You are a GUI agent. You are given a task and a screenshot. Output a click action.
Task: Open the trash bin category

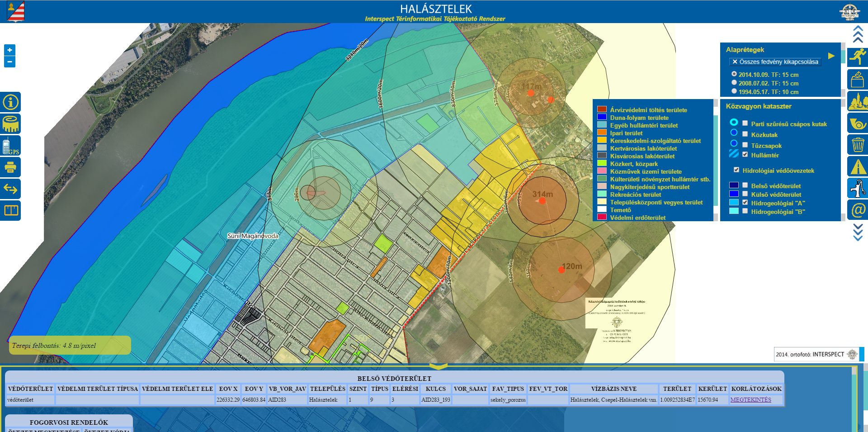point(858,145)
